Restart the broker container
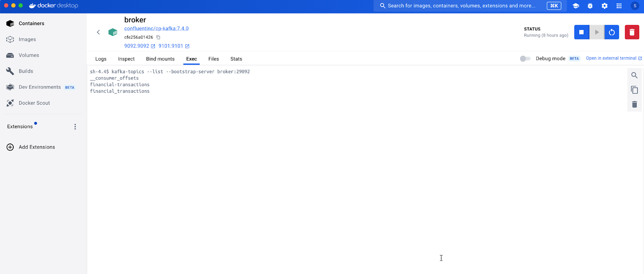The width and height of the screenshot is (644, 274). pos(612,32)
